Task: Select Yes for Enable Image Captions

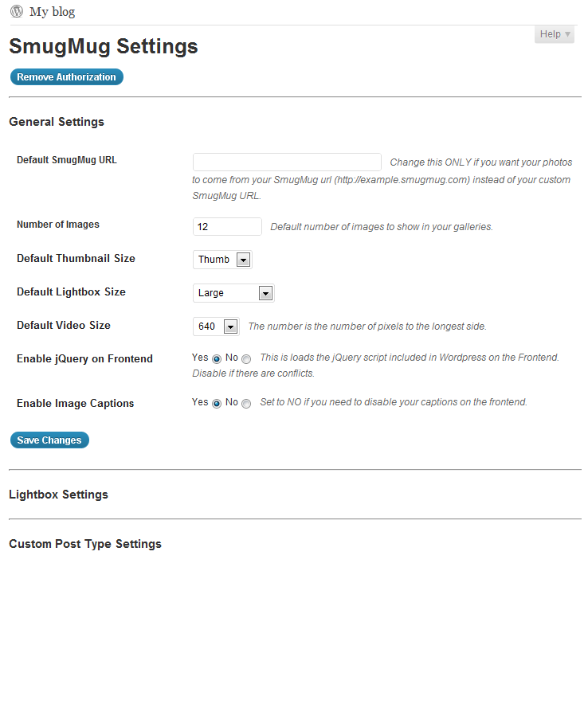Action: click(x=217, y=403)
